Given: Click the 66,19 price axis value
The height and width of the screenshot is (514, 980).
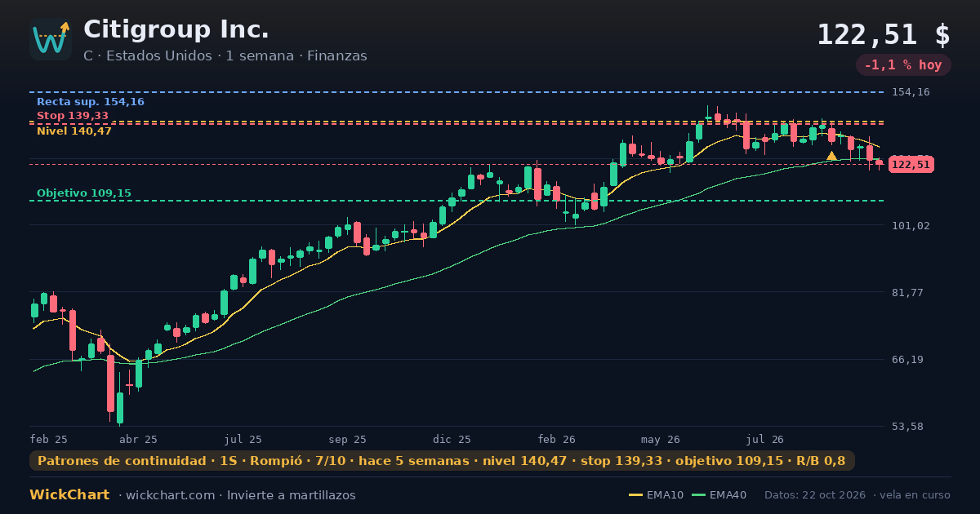Looking at the screenshot, I should click(908, 359).
